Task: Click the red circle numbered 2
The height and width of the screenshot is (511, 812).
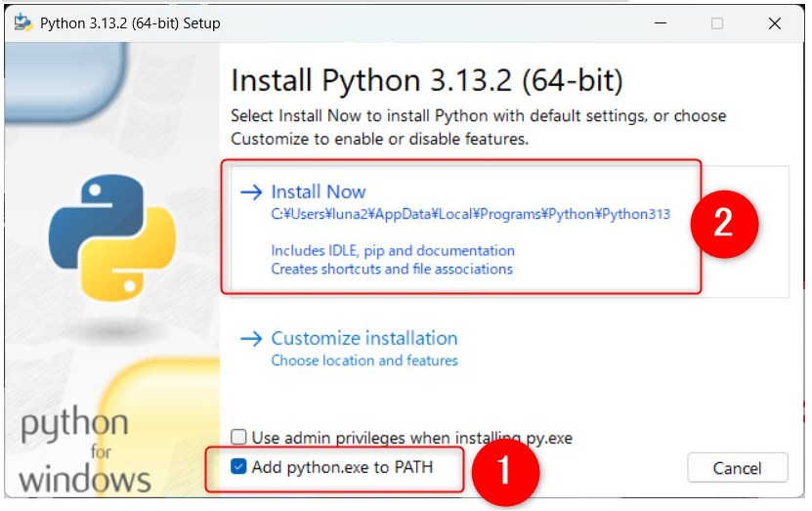Action: [724, 224]
